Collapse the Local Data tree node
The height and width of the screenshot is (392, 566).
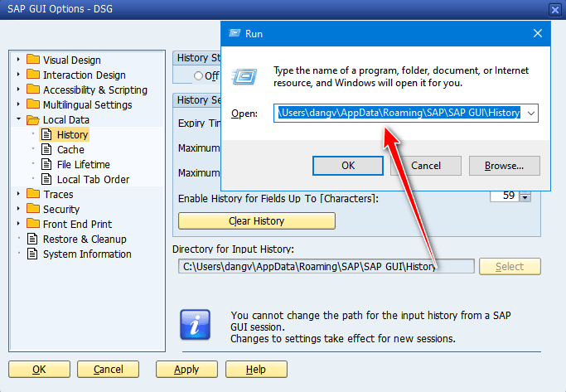click(17, 119)
